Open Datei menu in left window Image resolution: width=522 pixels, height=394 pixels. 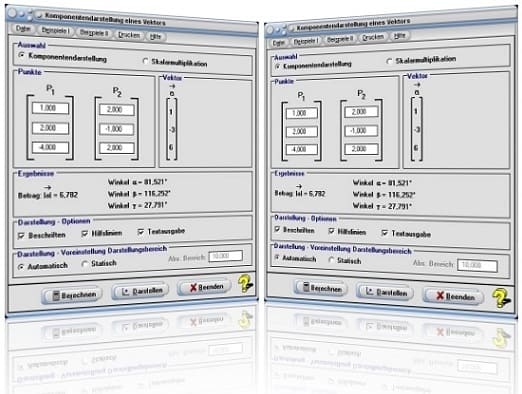tap(23, 29)
